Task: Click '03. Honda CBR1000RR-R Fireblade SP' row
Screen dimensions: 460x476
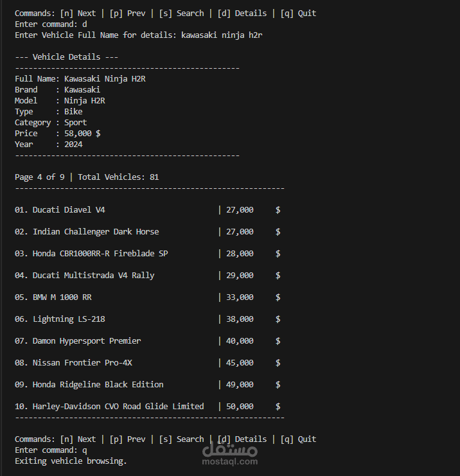Action: click(x=148, y=254)
